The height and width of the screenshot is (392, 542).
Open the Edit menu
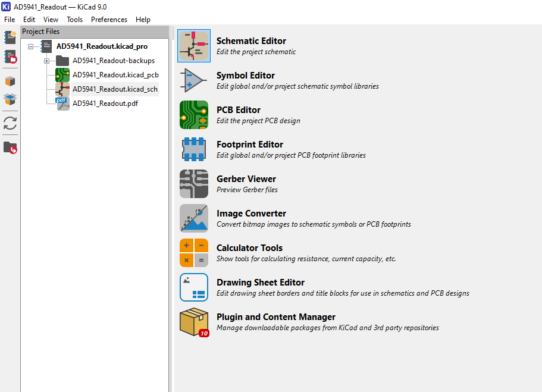point(29,20)
